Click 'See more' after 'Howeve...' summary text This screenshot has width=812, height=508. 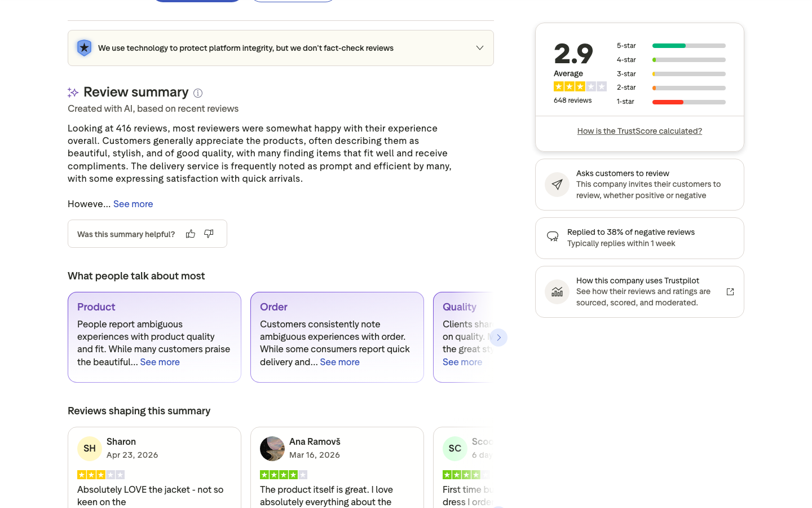[133, 204]
